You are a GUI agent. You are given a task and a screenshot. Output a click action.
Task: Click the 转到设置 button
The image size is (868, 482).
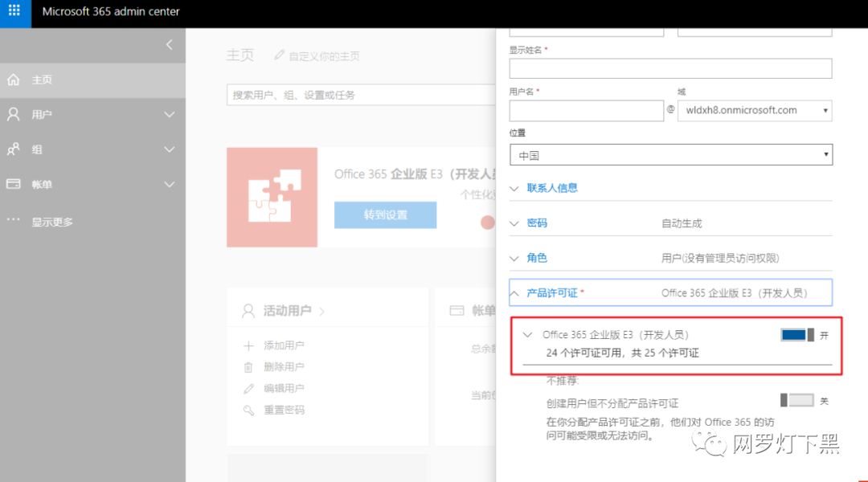[385, 215]
